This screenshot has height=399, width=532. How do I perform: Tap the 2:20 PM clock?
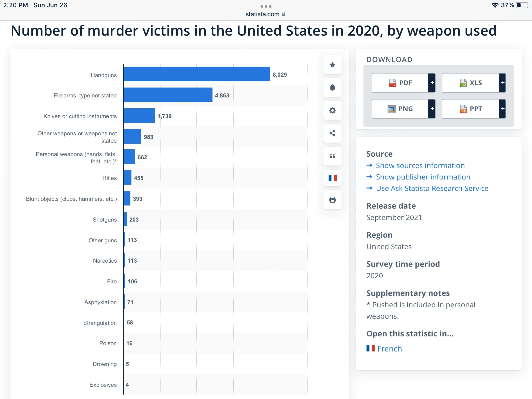click(16, 5)
